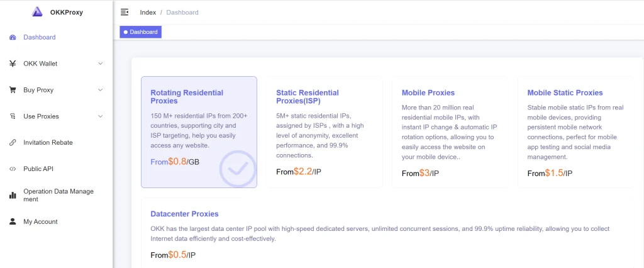Click the Use Proxies sidebar icon
The width and height of the screenshot is (644, 268).
click(13, 116)
